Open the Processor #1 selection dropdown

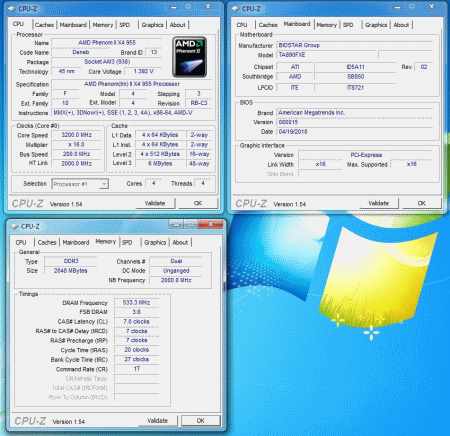(x=80, y=184)
